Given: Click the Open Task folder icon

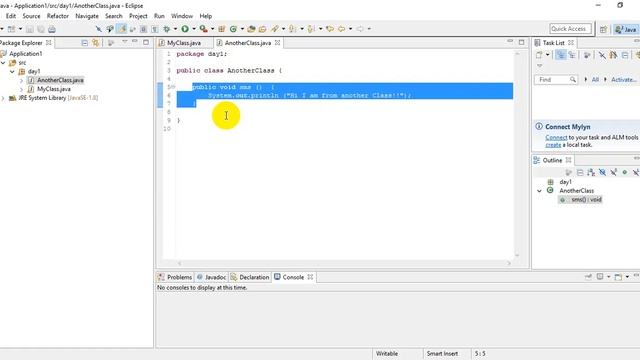Looking at the screenshot, I should (262, 29).
